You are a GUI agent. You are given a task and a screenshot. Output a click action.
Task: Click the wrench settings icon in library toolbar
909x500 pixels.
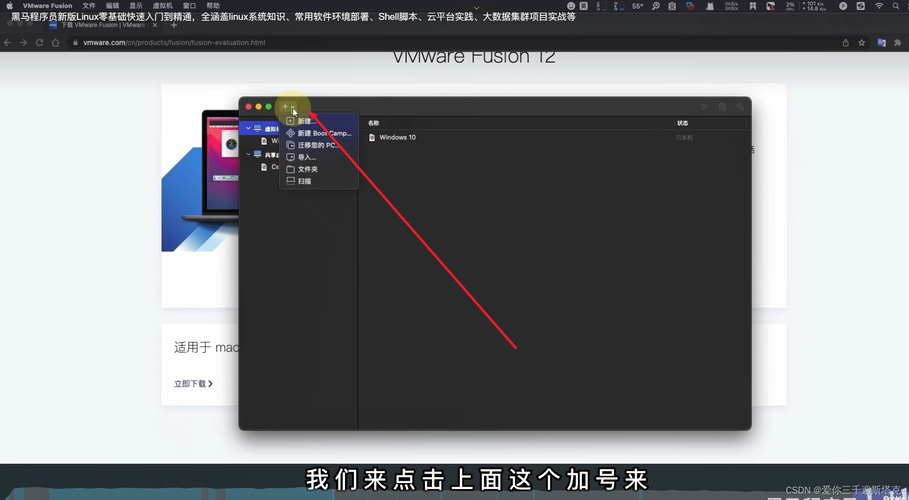click(740, 107)
